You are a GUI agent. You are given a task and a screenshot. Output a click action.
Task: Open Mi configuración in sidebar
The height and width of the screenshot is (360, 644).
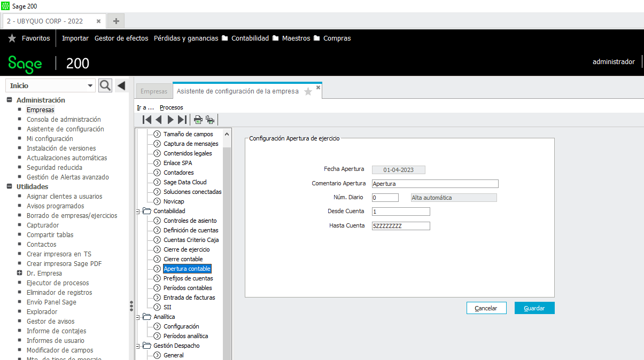50,139
